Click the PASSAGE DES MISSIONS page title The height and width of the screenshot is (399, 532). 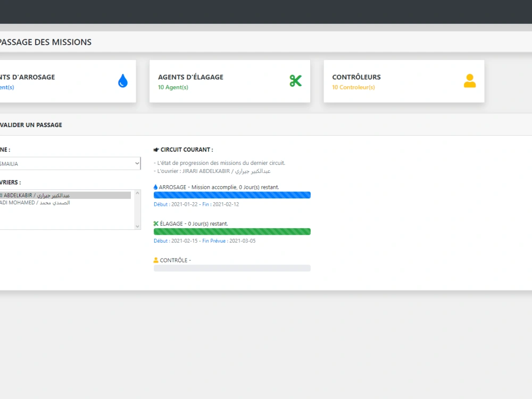click(45, 42)
